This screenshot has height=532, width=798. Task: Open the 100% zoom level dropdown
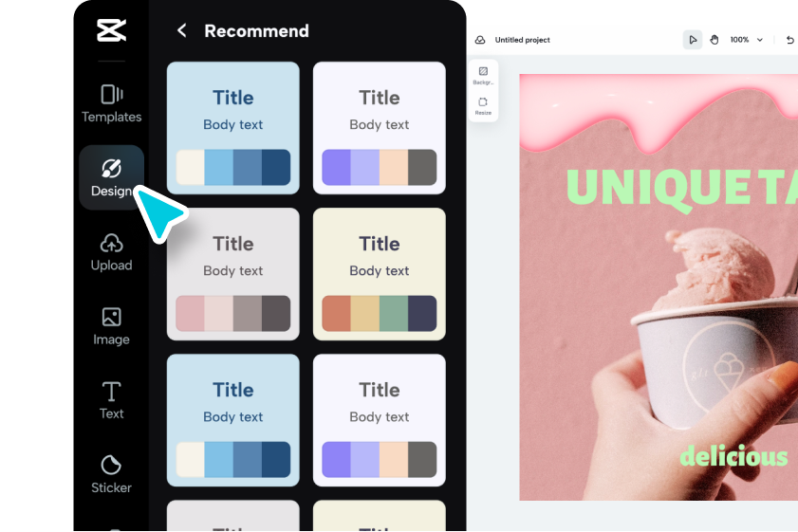pyautogui.click(x=746, y=40)
